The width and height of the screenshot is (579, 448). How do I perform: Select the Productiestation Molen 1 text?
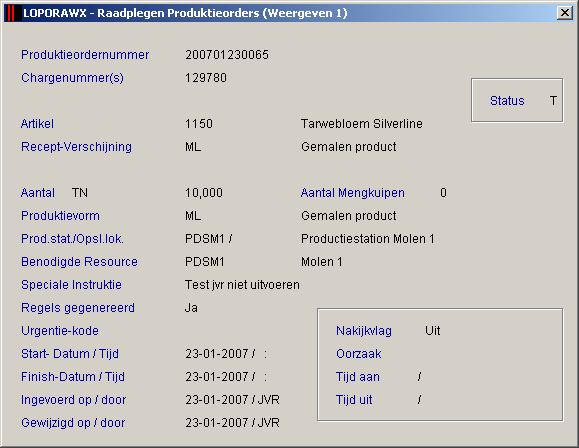(367, 239)
